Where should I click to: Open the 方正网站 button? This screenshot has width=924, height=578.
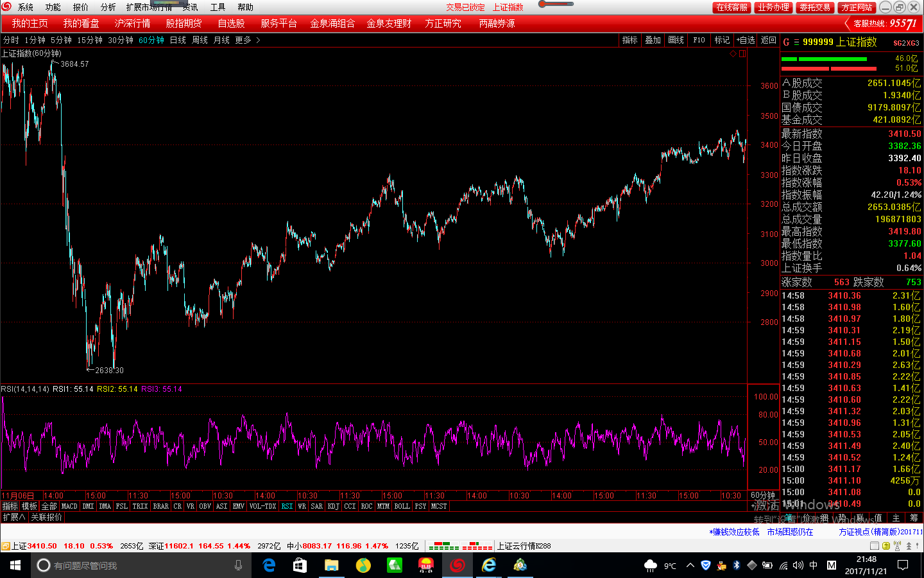(x=857, y=7)
